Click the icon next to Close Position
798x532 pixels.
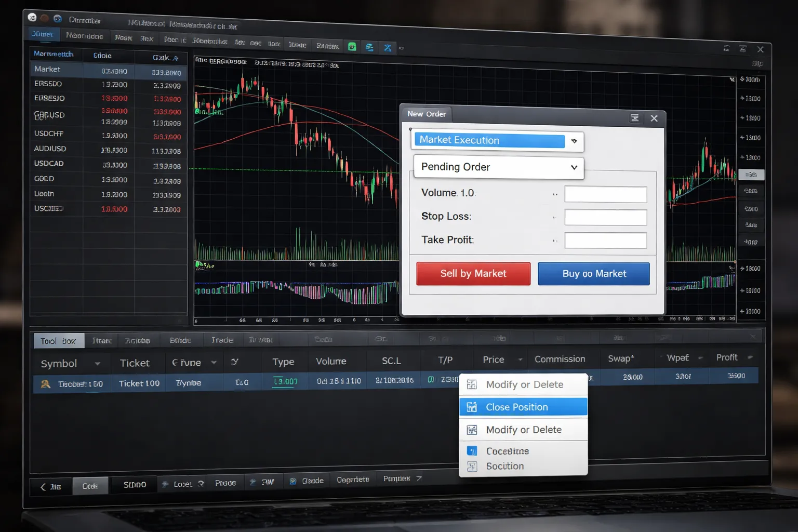tap(472, 407)
